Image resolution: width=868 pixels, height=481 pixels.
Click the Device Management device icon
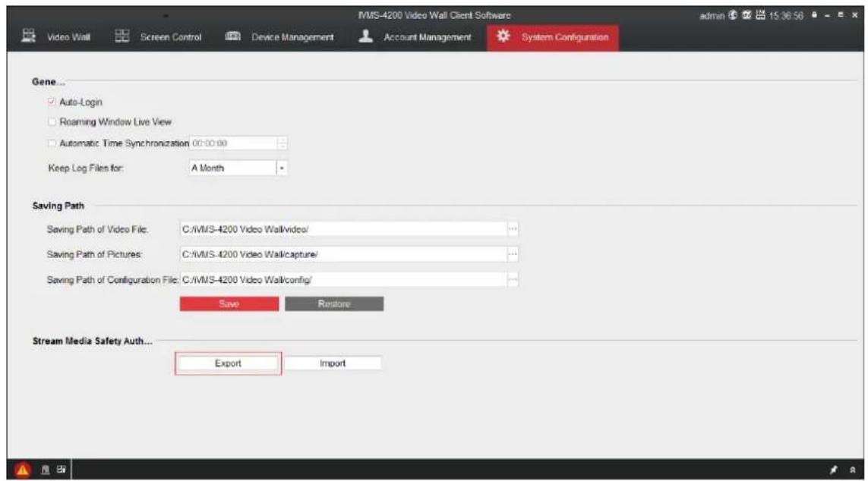click(x=232, y=36)
